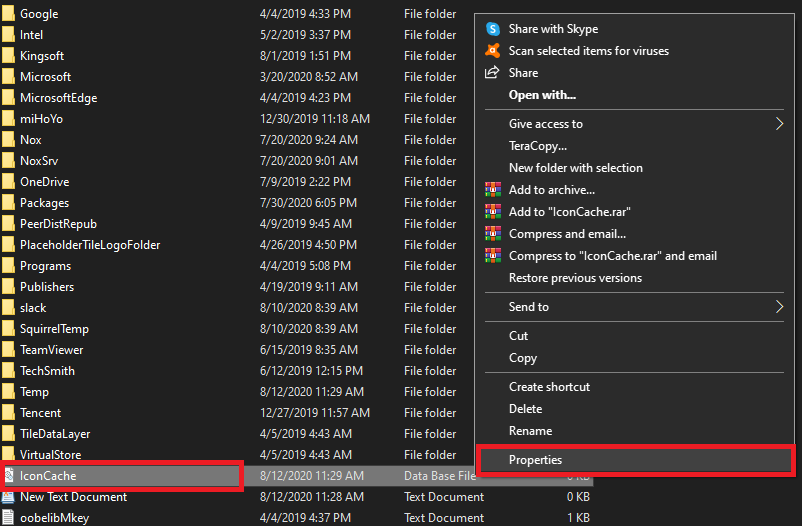The image size is (802, 526).
Task: Expand the Give access to submenu arrow
Action: [x=779, y=124]
